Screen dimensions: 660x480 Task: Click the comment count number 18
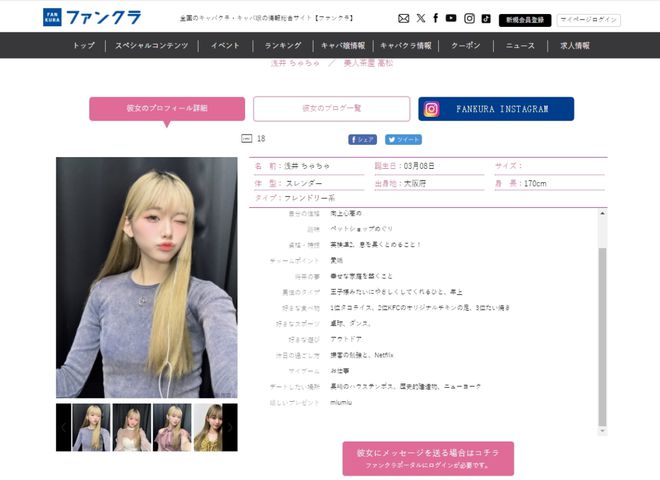tap(261, 139)
